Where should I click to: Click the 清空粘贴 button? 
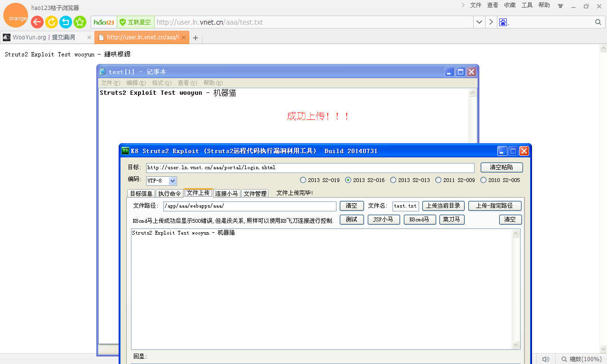tap(502, 167)
